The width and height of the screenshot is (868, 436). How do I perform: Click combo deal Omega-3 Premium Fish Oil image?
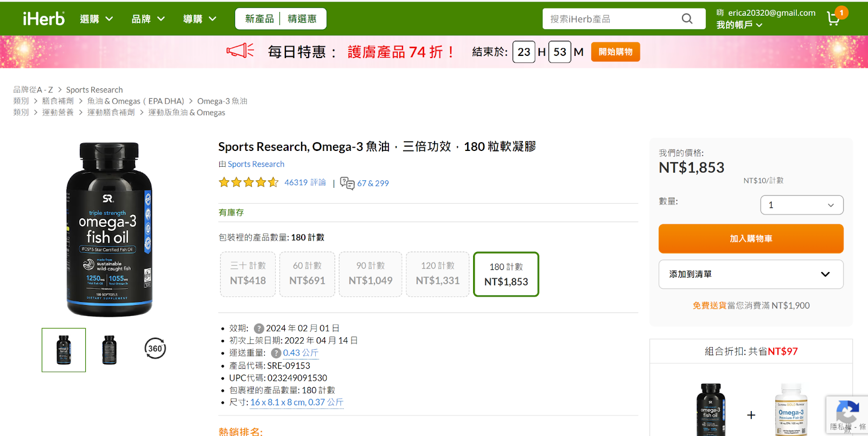tap(791, 410)
